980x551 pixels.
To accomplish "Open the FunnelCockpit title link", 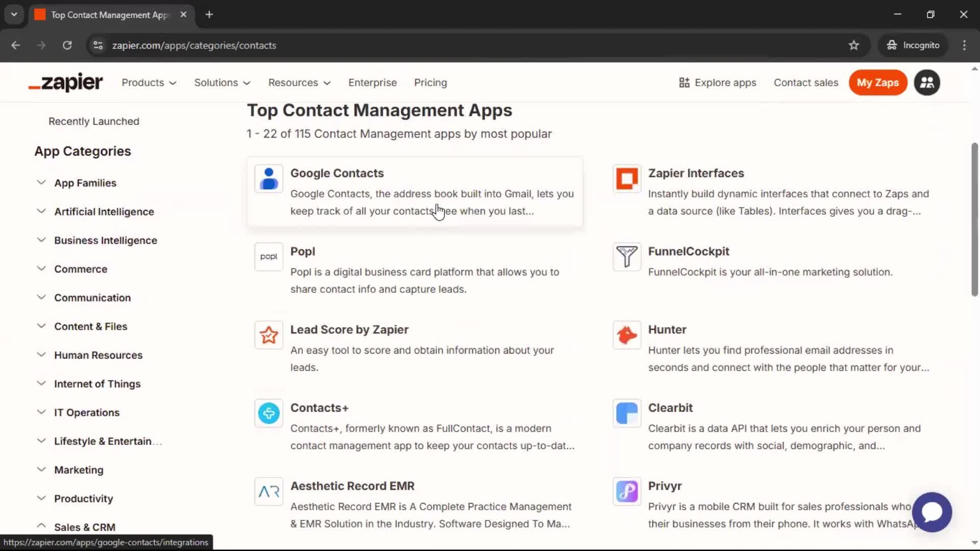I will coord(689,252).
